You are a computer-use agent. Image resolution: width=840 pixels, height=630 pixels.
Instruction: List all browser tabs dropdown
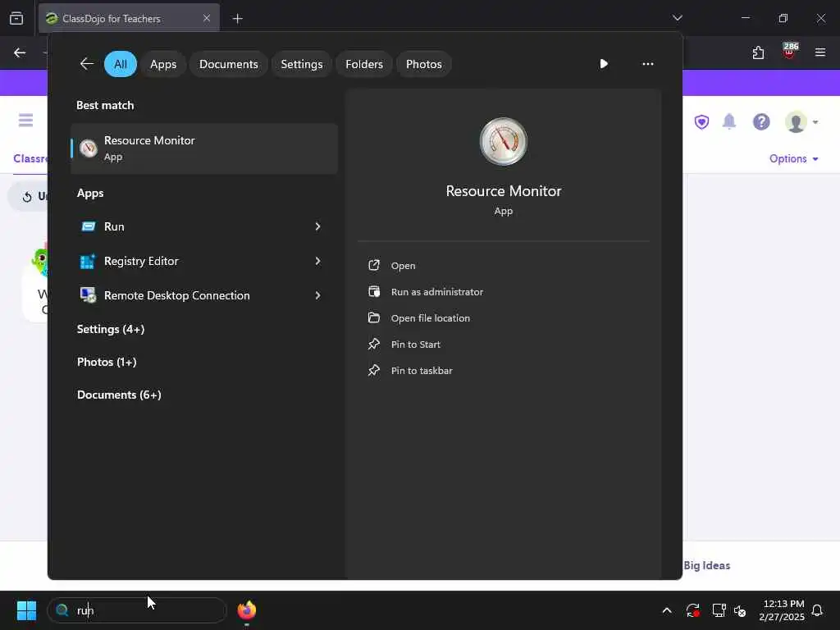[677, 18]
